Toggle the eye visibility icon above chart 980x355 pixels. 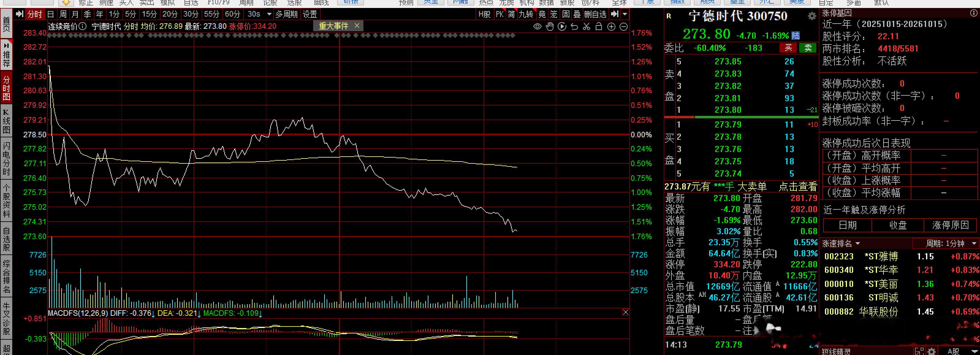pos(537,27)
